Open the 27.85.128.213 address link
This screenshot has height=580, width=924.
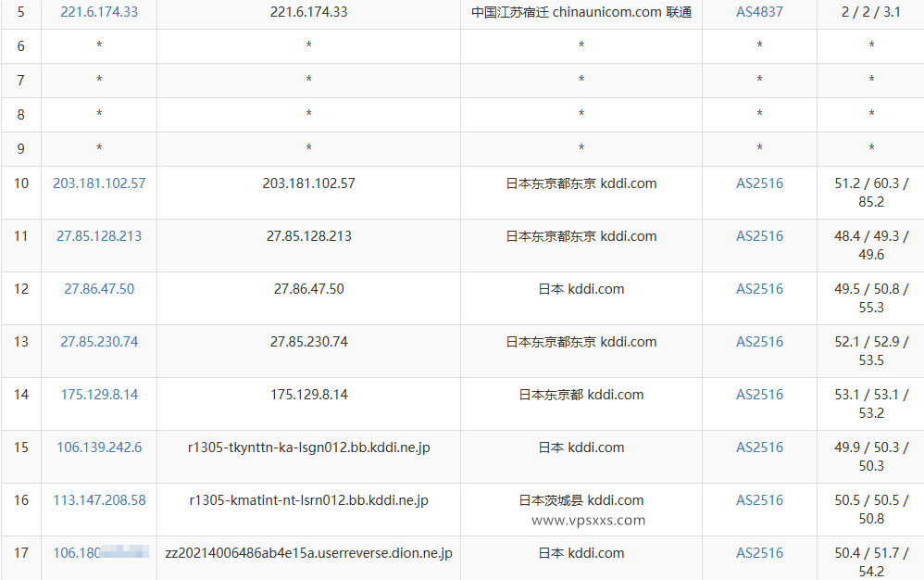[98, 235]
